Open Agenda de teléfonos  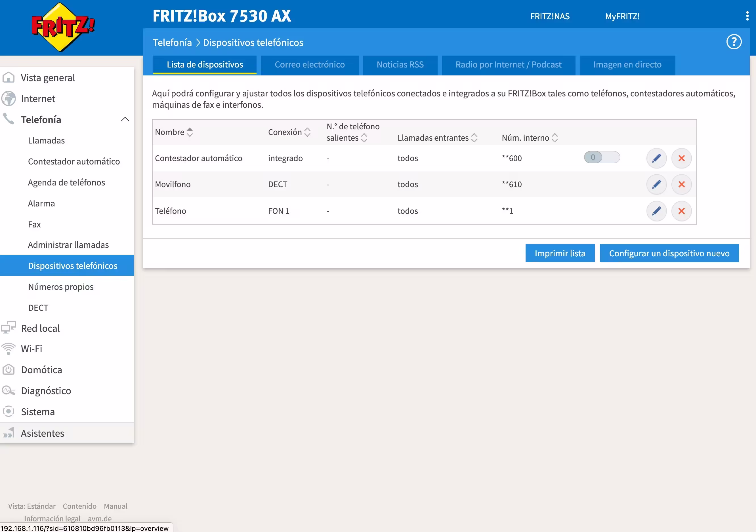click(66, 183)
